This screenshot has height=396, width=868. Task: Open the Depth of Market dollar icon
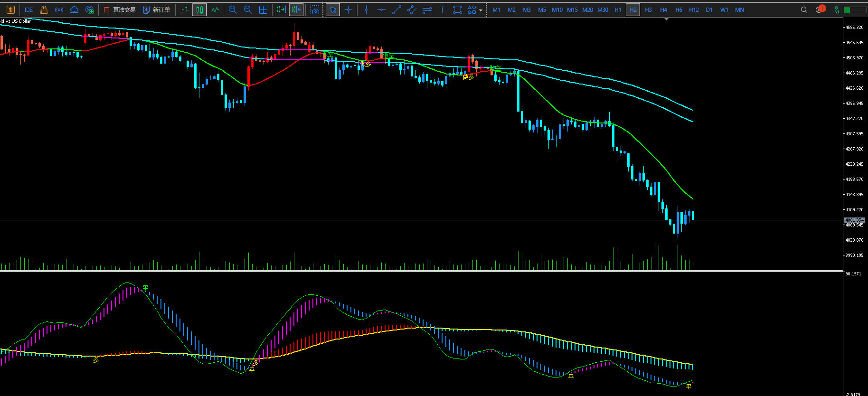[10, 9]
